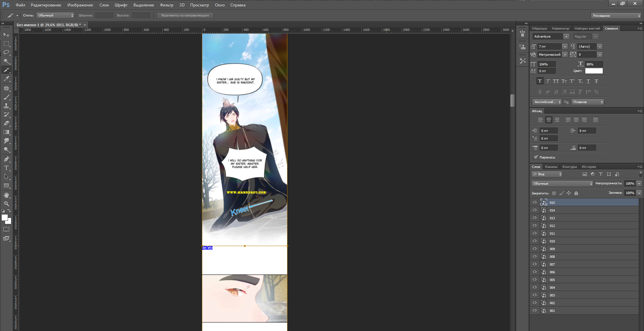Image resolution: width=644 pixels, height=331 pixels.
Task: Hide layer 015 visibility
Action: coord(535,202)
